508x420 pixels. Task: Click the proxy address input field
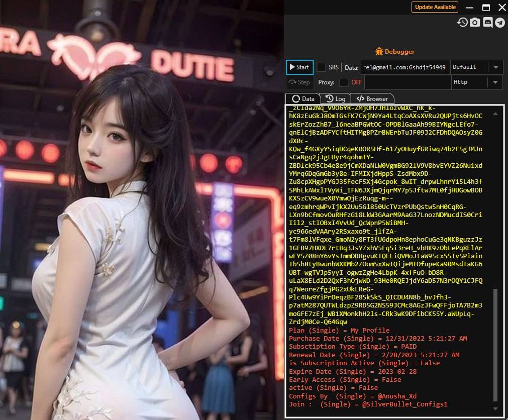coord(407,82)
